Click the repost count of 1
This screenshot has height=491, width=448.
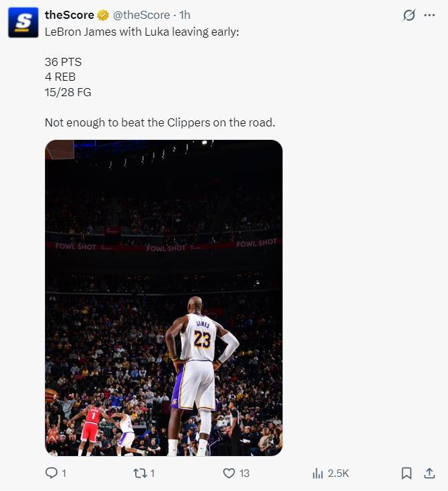coord(153,473)
